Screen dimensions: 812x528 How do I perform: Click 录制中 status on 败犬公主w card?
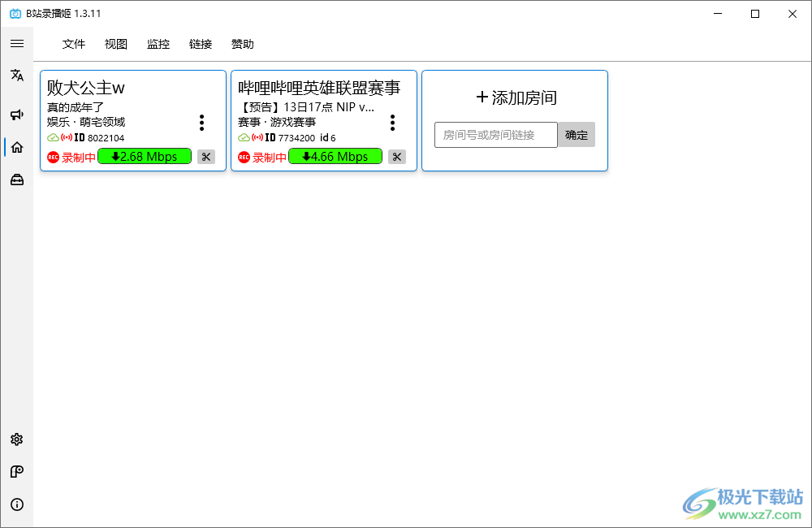[79, 157]
